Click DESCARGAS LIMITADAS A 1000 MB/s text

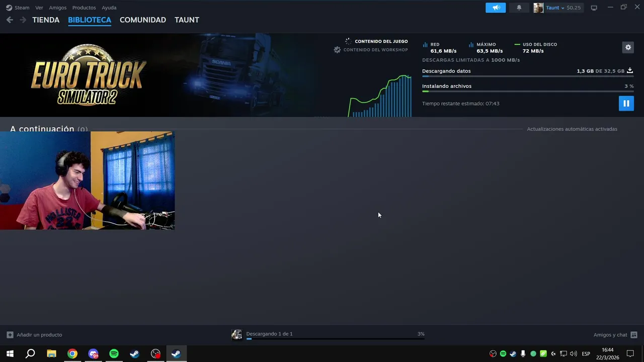point(471,60)
